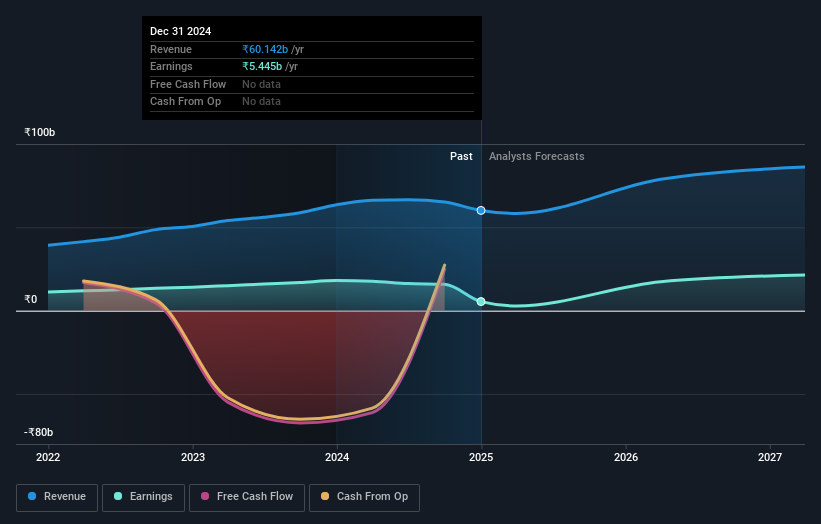The width and height of the screenshot is (821, 524).
Task: Select the earnings data point at 2025
Action: pyautogui.click(x=481, y=302)
